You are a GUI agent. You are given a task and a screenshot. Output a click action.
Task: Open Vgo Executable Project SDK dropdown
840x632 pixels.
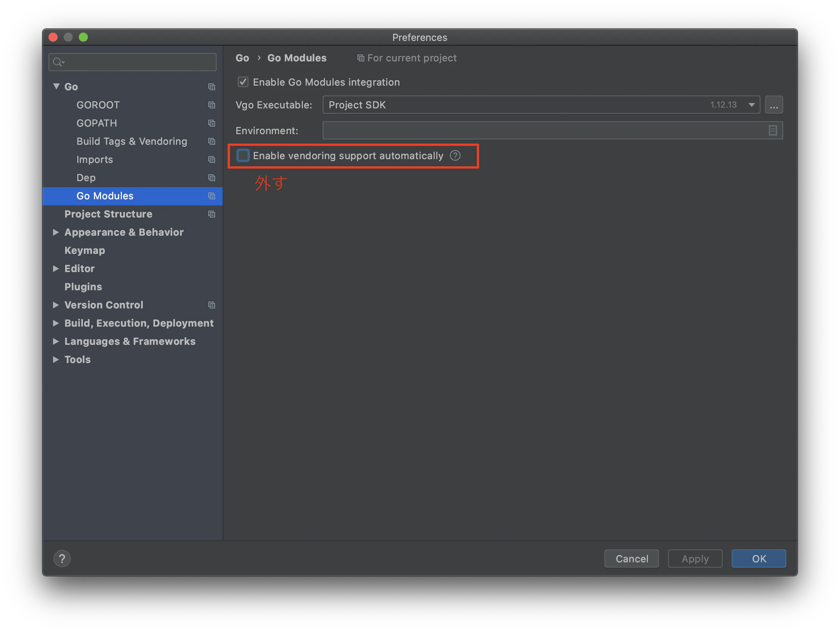[541, 105]
